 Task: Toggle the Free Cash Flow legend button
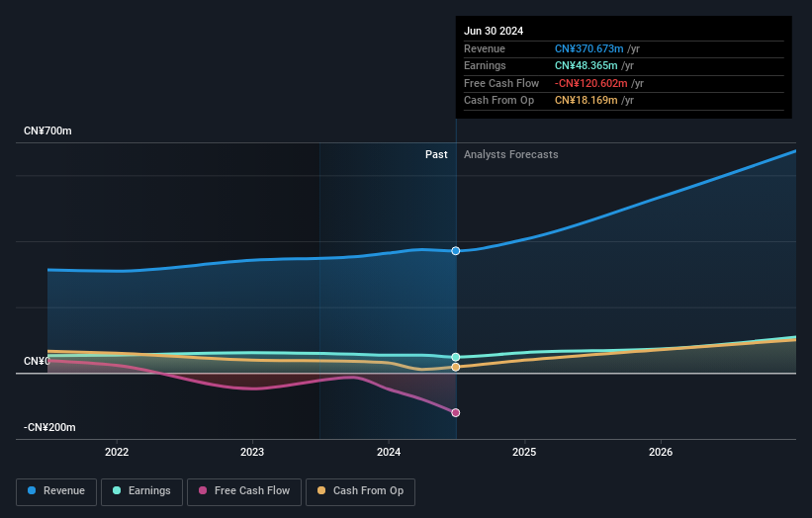point(244,491)
